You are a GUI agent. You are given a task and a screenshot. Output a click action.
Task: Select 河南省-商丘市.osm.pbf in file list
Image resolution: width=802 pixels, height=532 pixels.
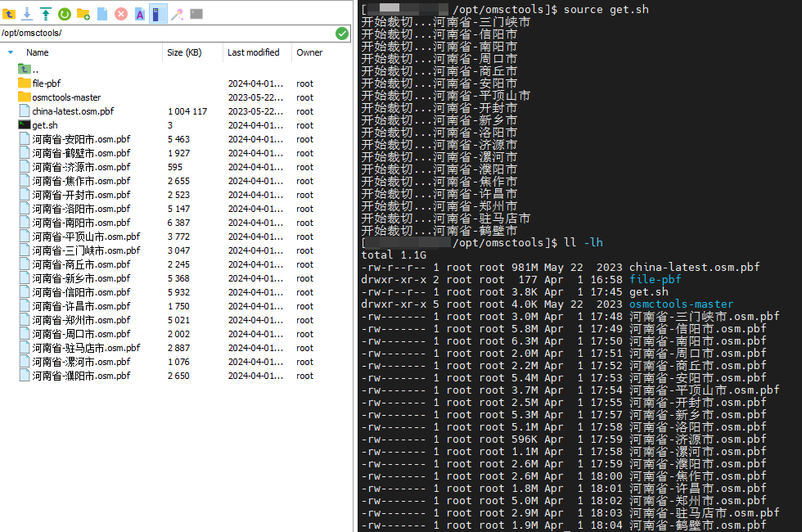click(x=81, y=264)
